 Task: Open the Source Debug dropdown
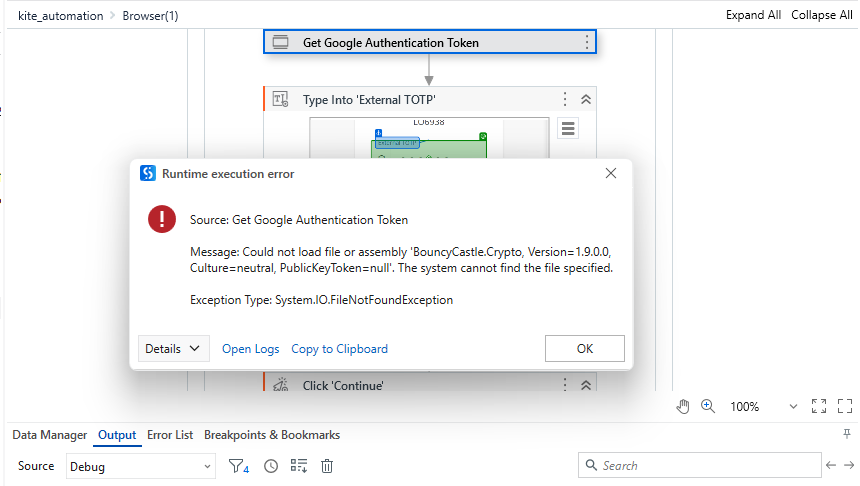coord(140,466)
